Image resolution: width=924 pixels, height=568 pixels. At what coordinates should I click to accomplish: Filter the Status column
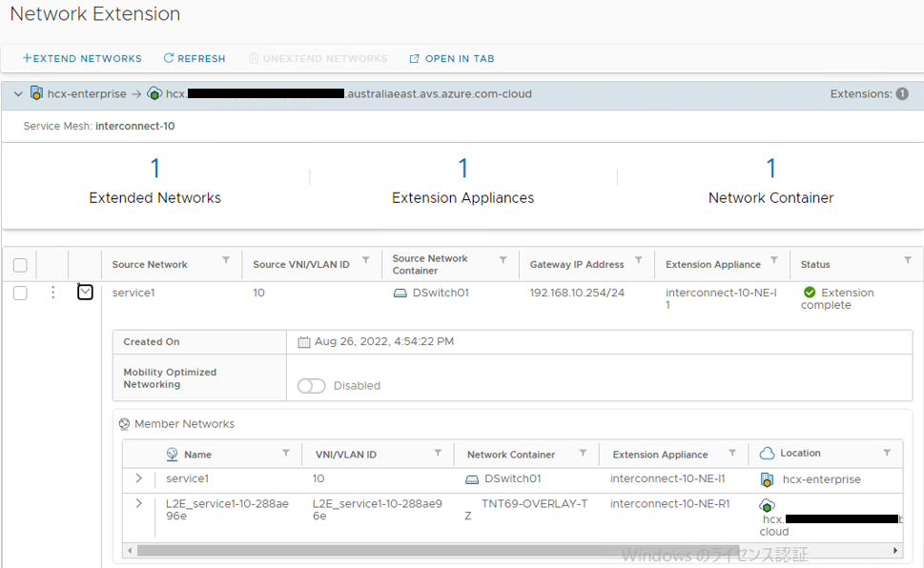pyautogui.click(x=908, y=260)
